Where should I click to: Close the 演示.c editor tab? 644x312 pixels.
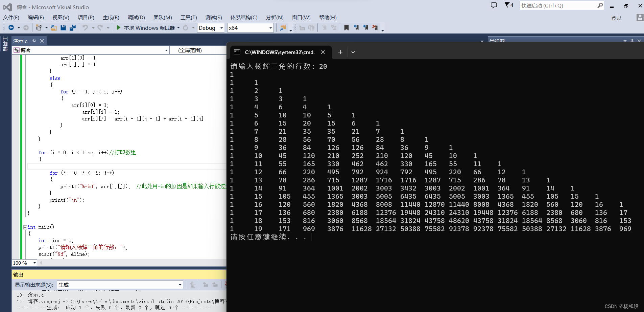pos(42,41)
